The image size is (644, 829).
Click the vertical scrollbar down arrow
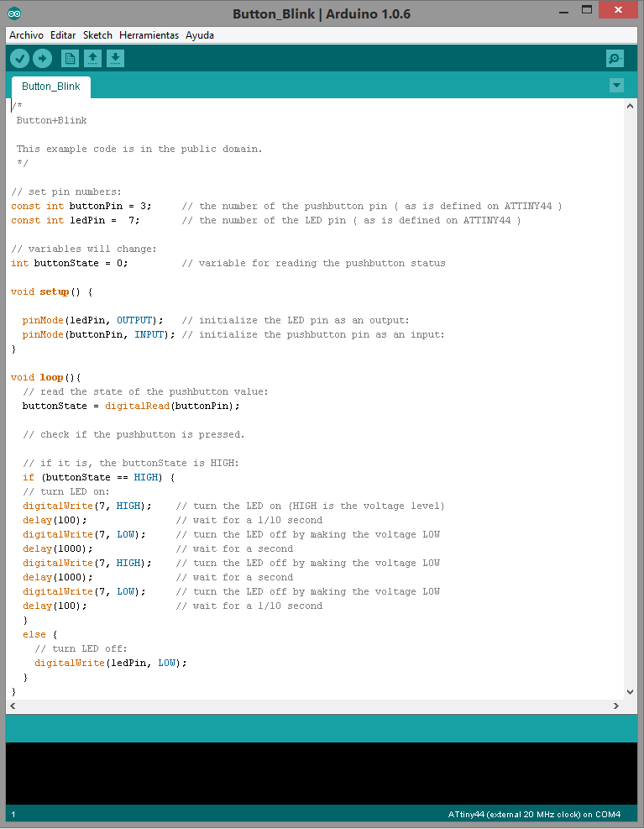630,691
